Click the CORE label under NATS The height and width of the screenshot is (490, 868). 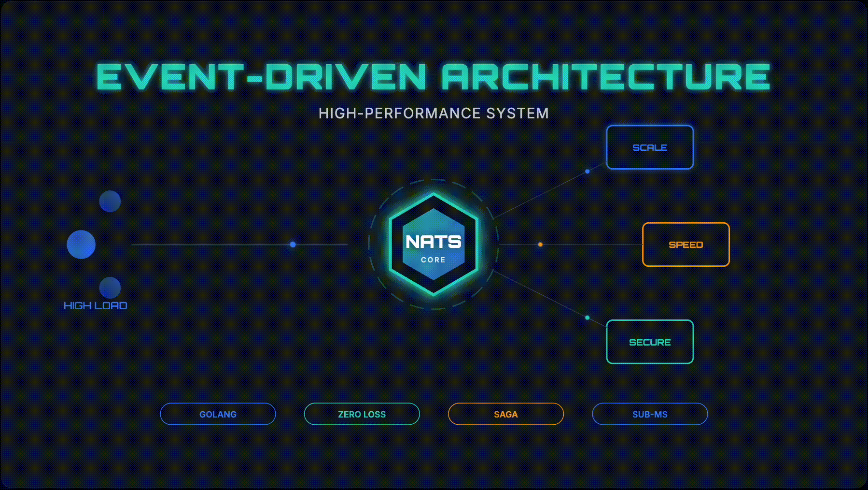(x=433, y=260)
